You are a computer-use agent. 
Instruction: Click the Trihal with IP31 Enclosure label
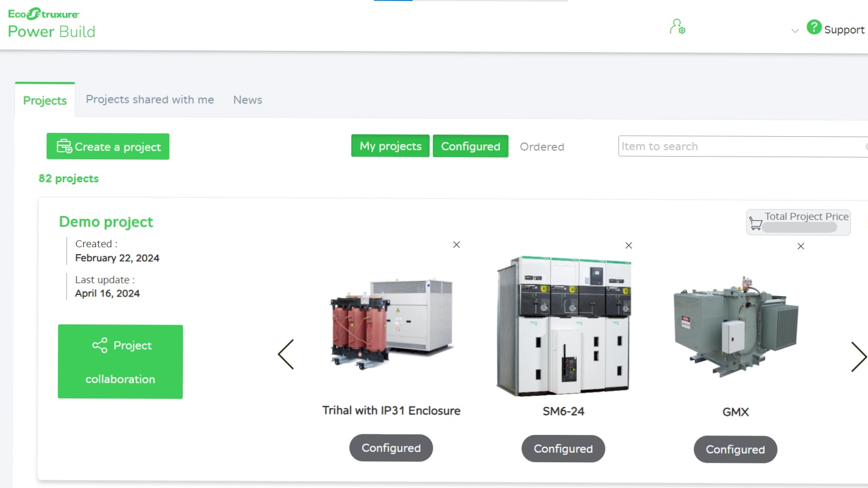click(392, 411)
